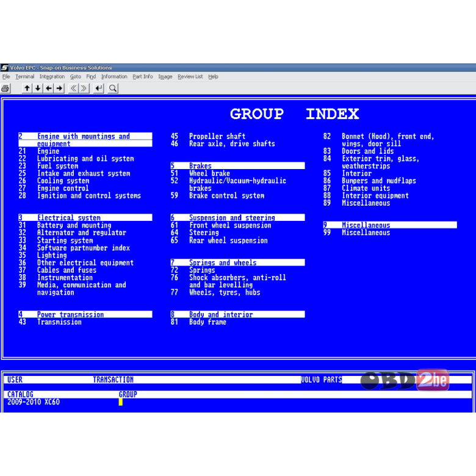476x476 pixels.
Task: Select group header 2 Engine with mountings
Action: (x=85, y=140)
